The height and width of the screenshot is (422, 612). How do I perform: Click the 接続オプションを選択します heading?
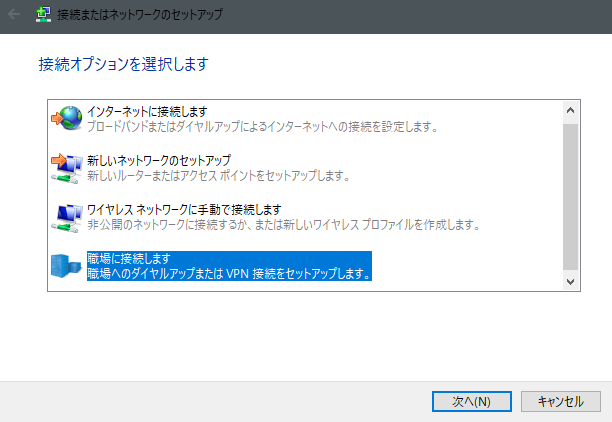click(123, 64)
